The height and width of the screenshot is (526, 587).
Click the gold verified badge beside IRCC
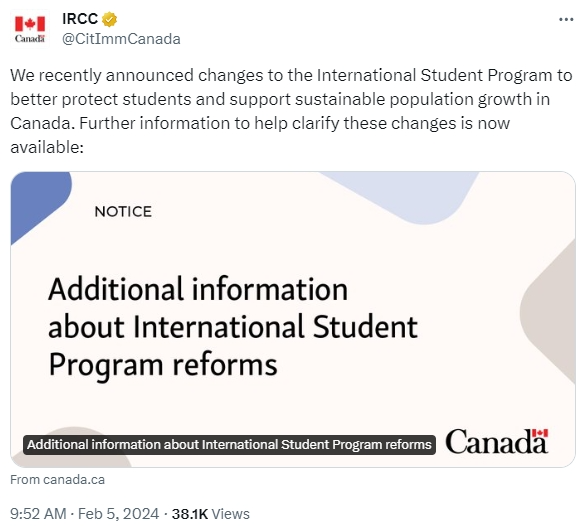(109, 19)
